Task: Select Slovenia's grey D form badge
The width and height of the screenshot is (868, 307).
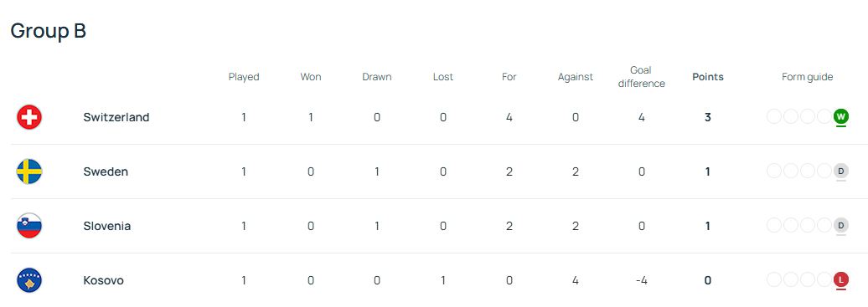Action: coord(841,225)
